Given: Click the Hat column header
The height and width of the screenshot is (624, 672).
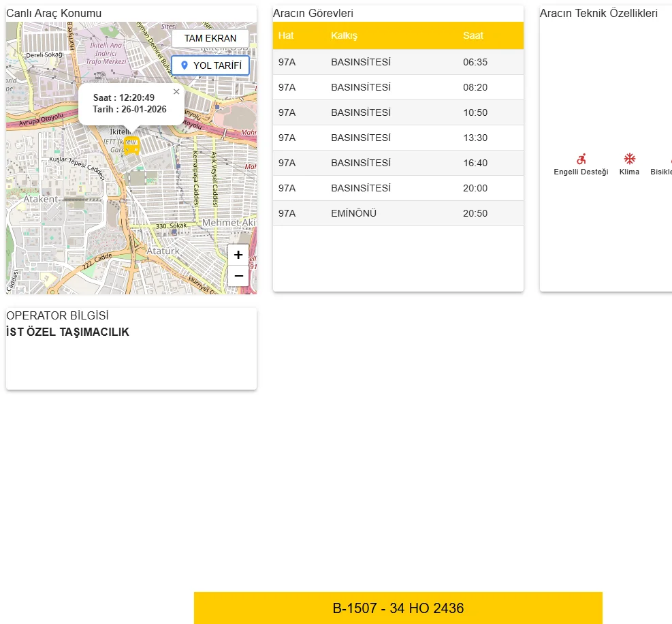Looking at the screenshot, I should tap(286, 35).
